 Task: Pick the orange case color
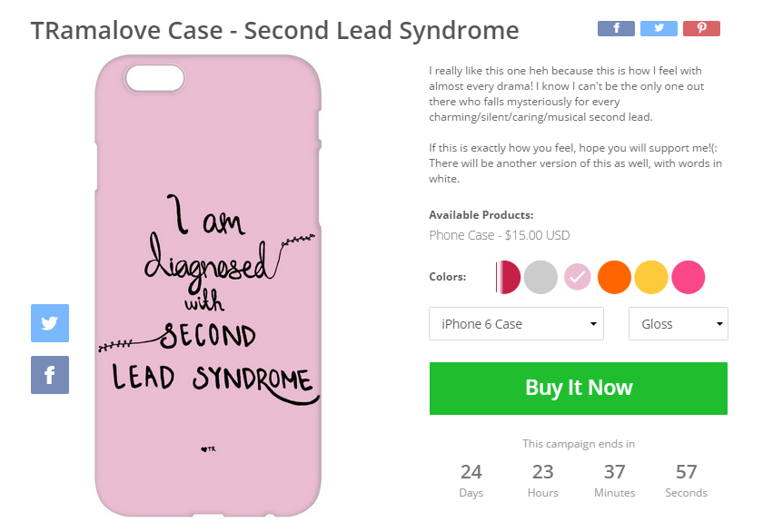pyautogui.click(x=614, y=277)
